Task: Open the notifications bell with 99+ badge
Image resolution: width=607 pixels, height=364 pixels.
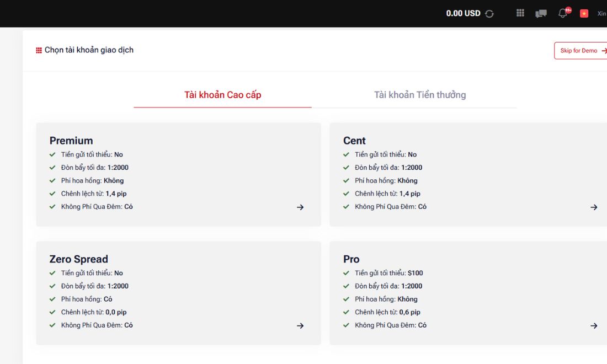Action: point(565,12)
